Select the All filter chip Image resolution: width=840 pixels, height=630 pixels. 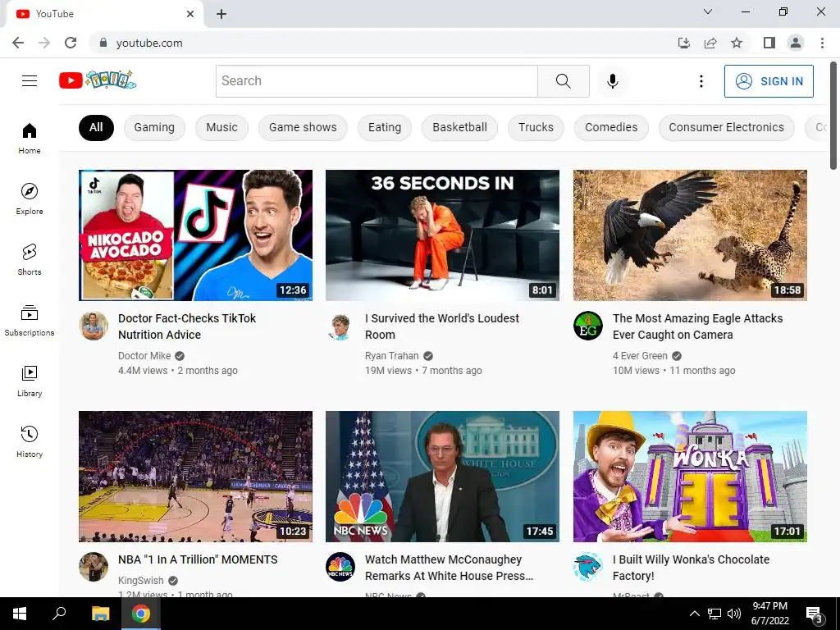coord(96,127)
